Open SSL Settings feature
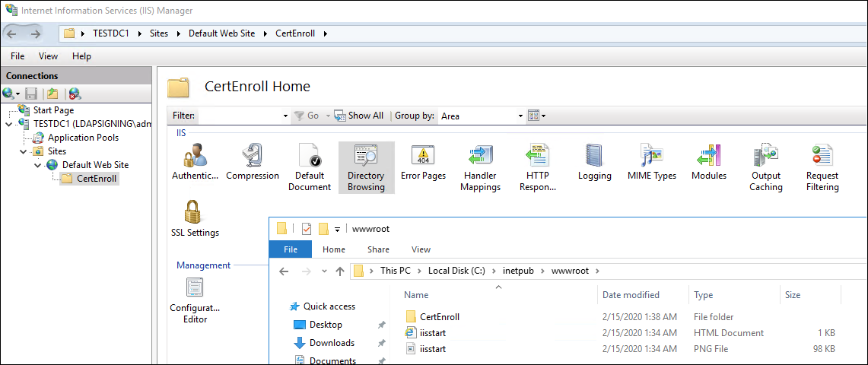868x365 pixels. 195,218
